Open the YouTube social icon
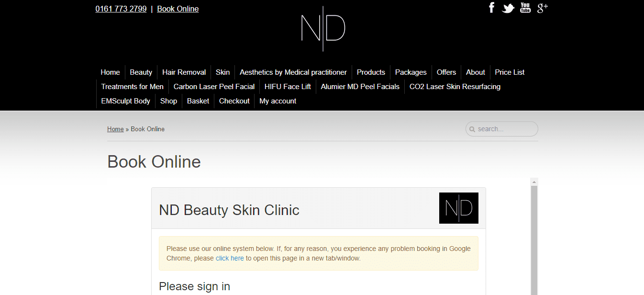644x295 pixels. click(525, 8)
